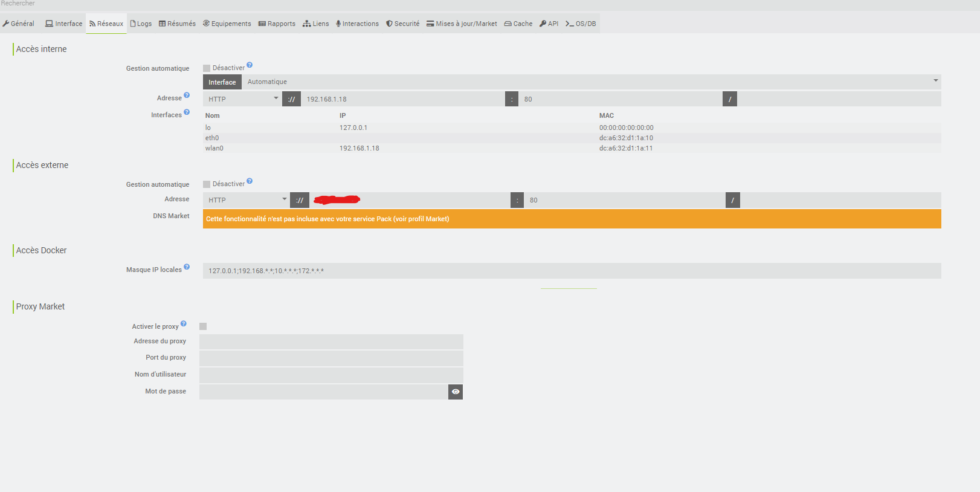Viewport: 980px width, 492px height.
Task: Open the OS/DB tab
Action: tap(581, 24)
